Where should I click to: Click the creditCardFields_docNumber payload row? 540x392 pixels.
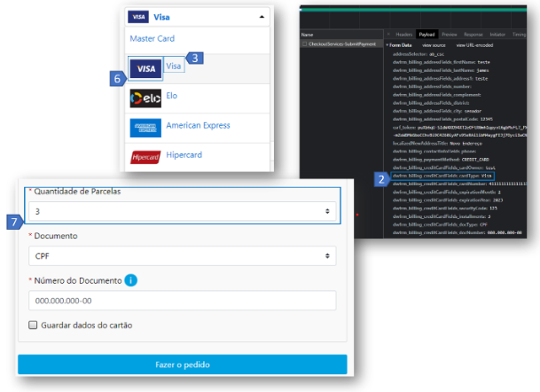[458, 232]
